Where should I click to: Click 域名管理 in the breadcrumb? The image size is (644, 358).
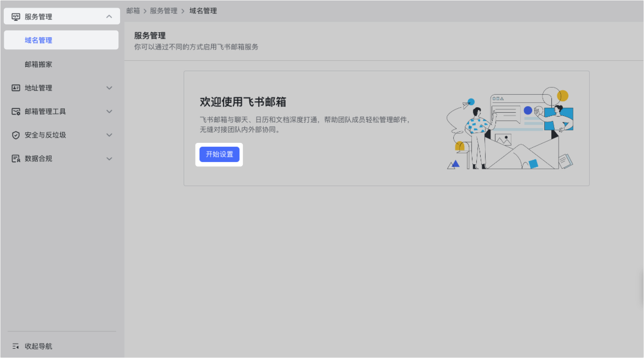pyautogui.click(x=203, y=10)
